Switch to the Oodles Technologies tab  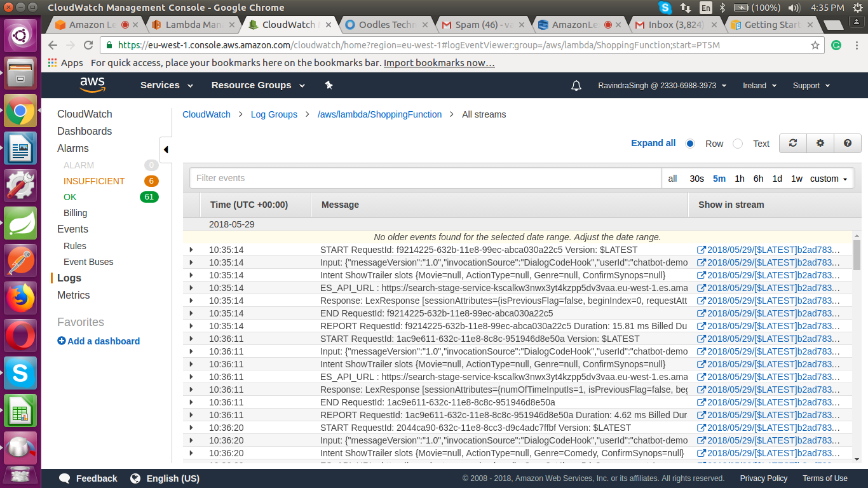[x=386, y=25]
